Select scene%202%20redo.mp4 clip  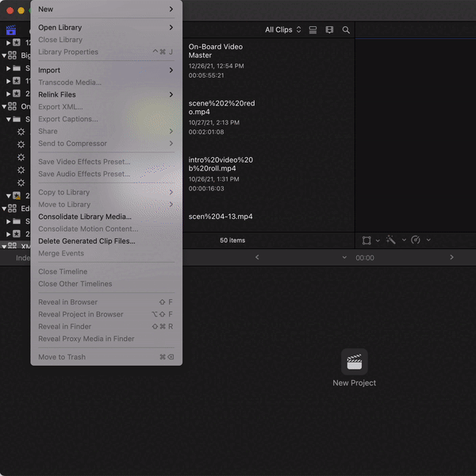pos(221,107)
